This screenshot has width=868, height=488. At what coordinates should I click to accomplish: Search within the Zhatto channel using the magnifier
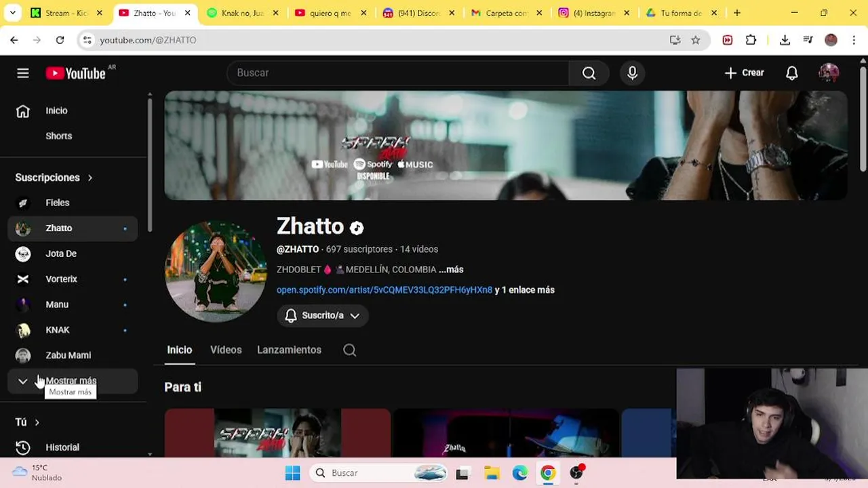tap(349, 350)
